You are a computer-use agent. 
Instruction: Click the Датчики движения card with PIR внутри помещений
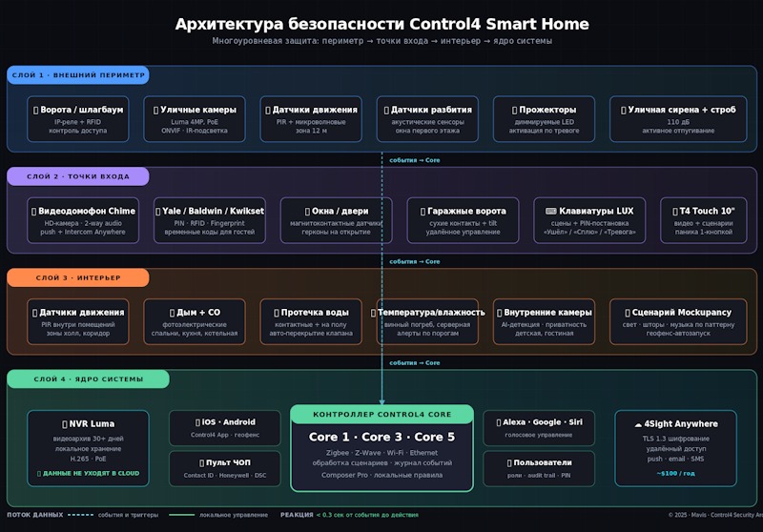point(78,322)
